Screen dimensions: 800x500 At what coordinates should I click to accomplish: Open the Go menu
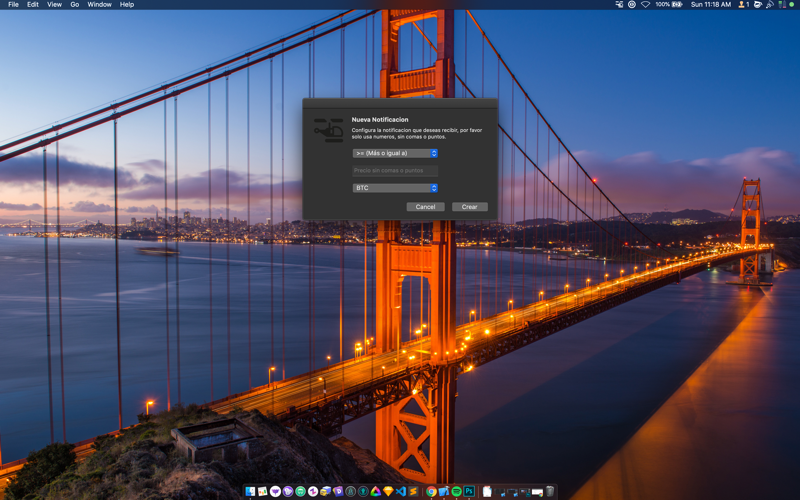click(74, 5)
